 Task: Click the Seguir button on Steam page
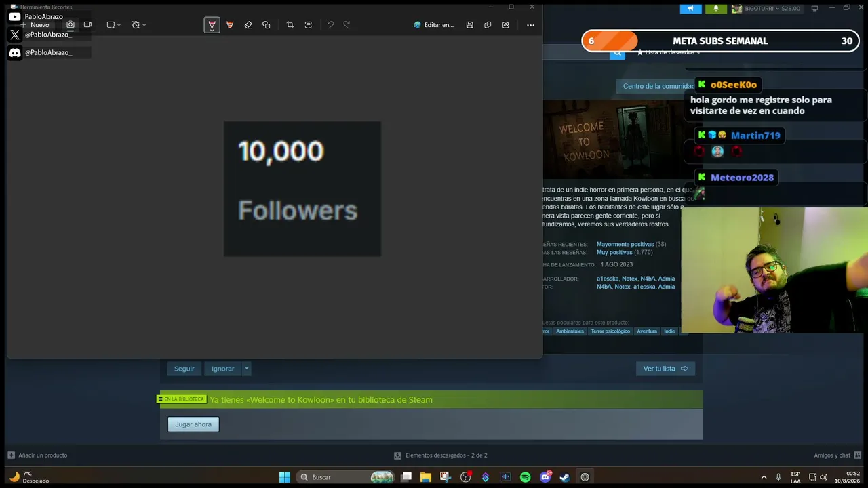click(x=184, y=369)
